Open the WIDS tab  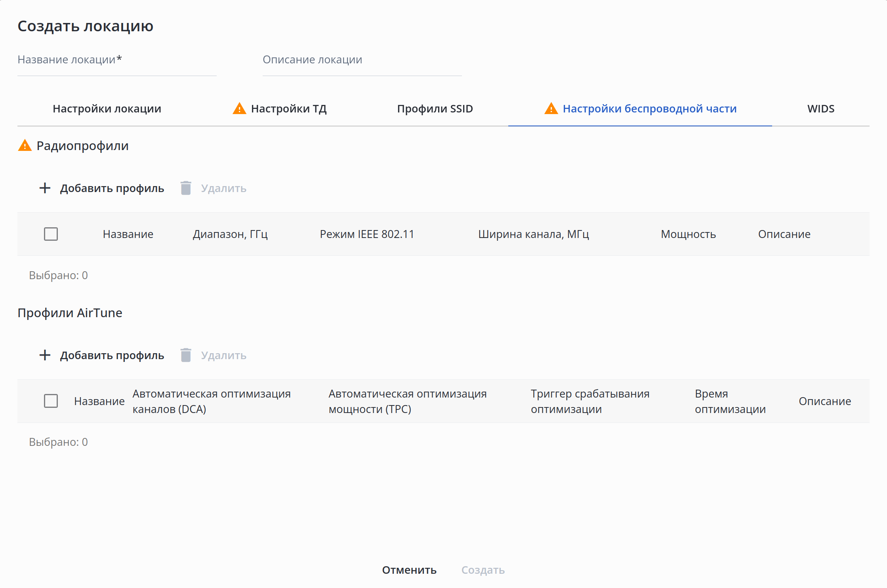(821, 109)
